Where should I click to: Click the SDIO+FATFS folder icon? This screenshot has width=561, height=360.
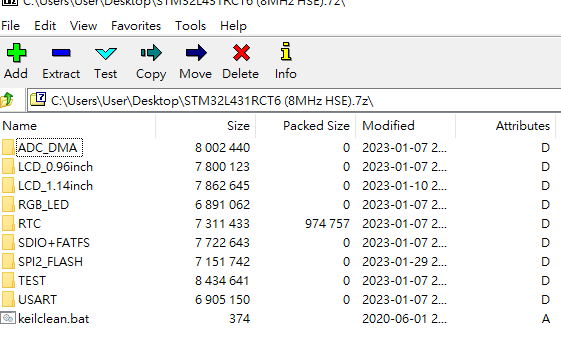coord(8,242)
